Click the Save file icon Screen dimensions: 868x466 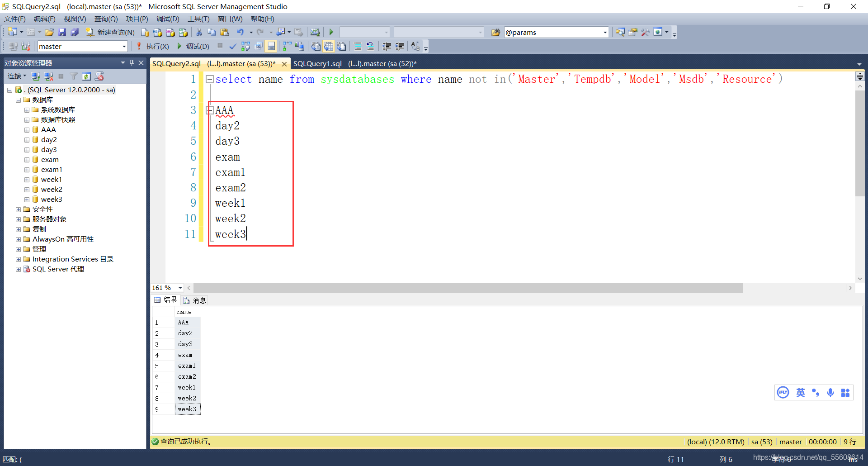(x=62, y=32)
